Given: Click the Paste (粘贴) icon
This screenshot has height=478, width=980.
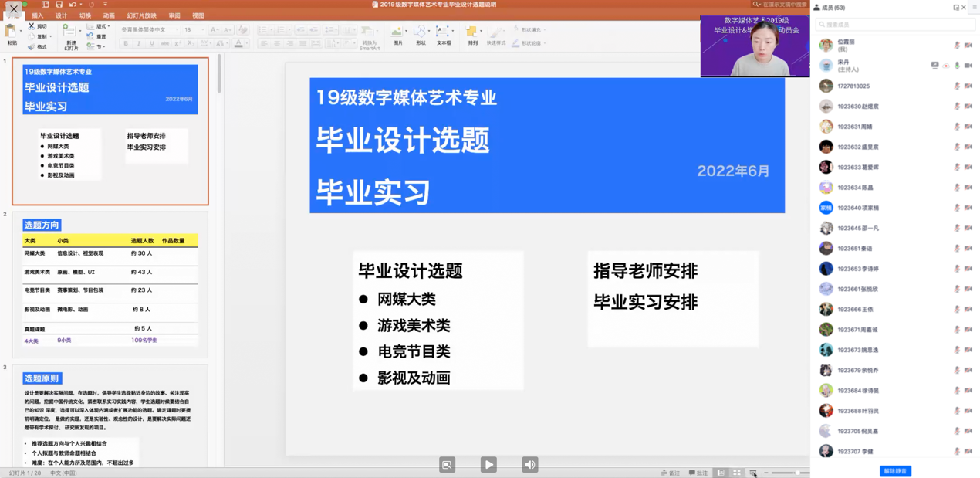Looking at the screenshot, I should click(x=11, y=33).
